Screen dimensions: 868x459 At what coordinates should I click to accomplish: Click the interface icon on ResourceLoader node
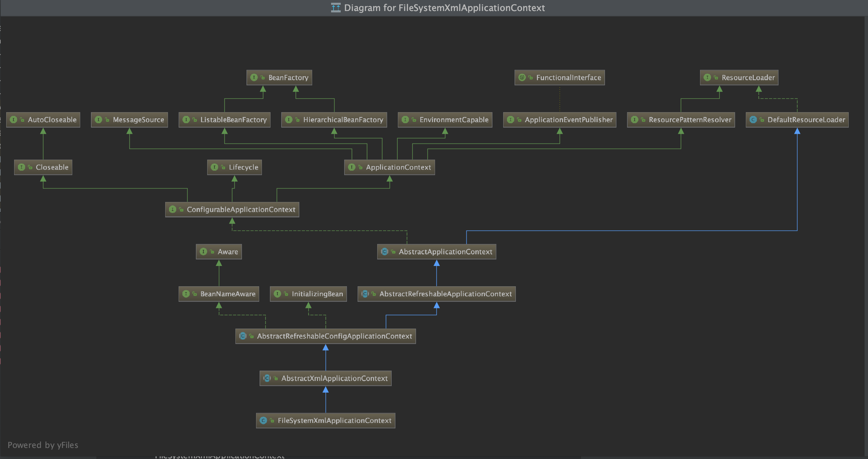(707, 77)
